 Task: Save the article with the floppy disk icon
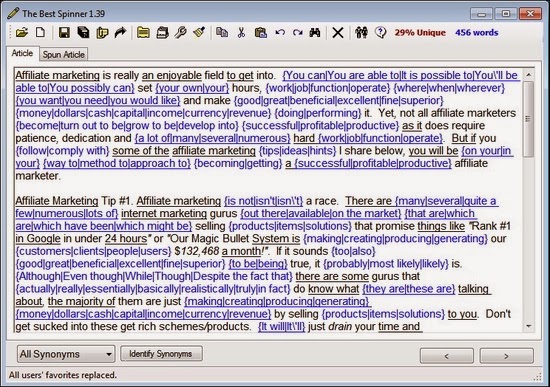64,33
